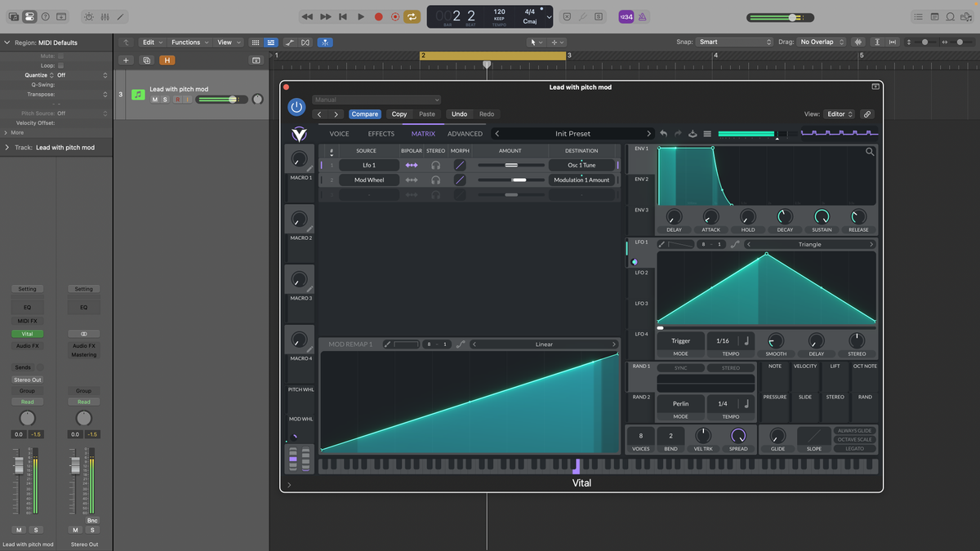Toggle Bipolar for the Lfo 1 row
The width and height of the screenshot is (980, 551).
(412, 165)
